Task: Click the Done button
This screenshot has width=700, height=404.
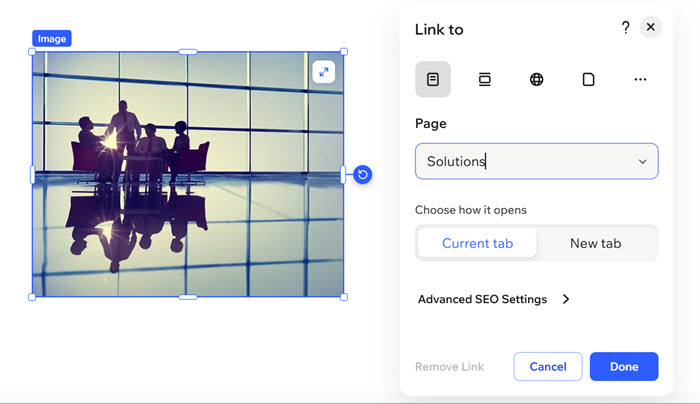Action: pyautogui.click(x=624, y=367)
